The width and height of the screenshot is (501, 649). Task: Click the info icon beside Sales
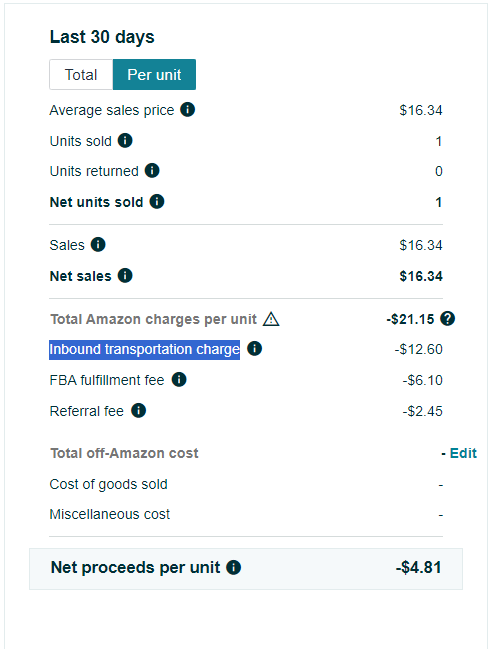point(98,245)
